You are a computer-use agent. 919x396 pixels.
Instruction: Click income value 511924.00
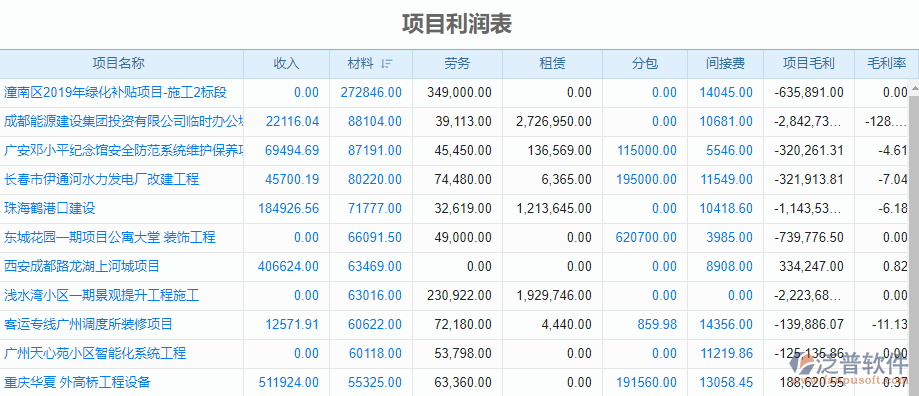289,383
